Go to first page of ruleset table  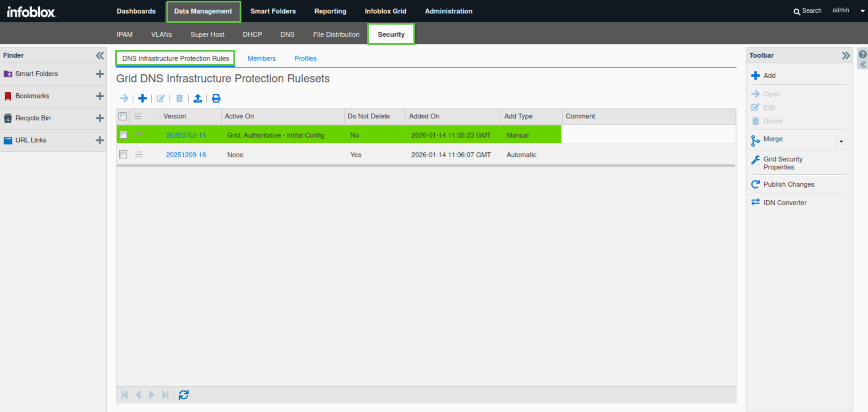pos(125,395)
